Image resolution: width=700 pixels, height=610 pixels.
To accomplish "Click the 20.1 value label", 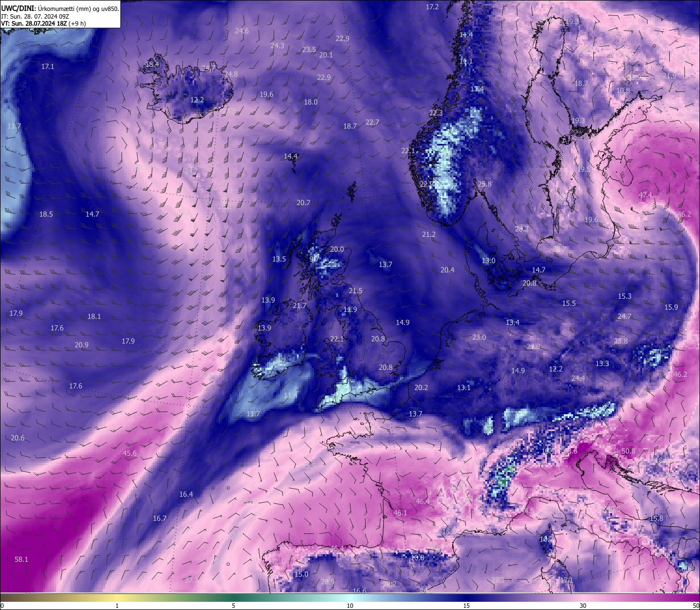I will point(326,55).
